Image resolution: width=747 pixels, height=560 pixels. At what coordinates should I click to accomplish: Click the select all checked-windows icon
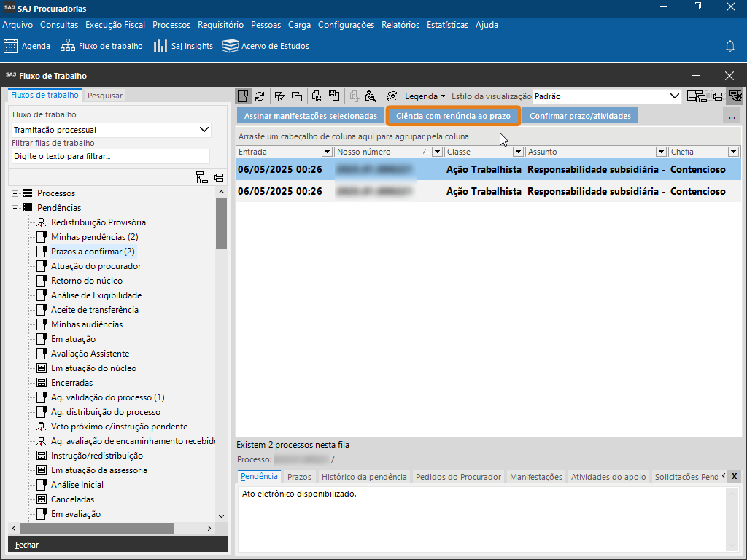(280, 96)
